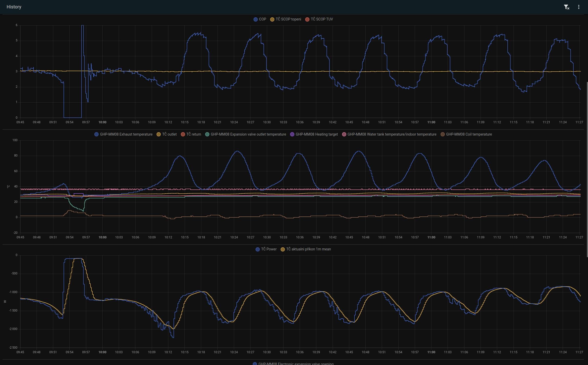Toggle Electronic expansion valve opening legend

296,363
